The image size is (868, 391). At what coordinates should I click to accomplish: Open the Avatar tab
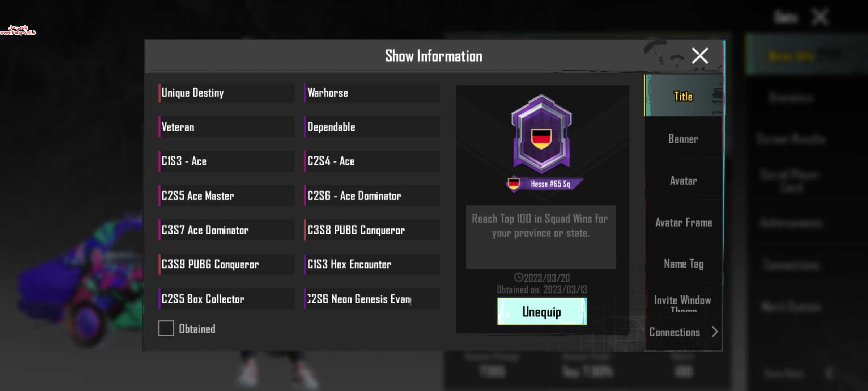(683, 181)
